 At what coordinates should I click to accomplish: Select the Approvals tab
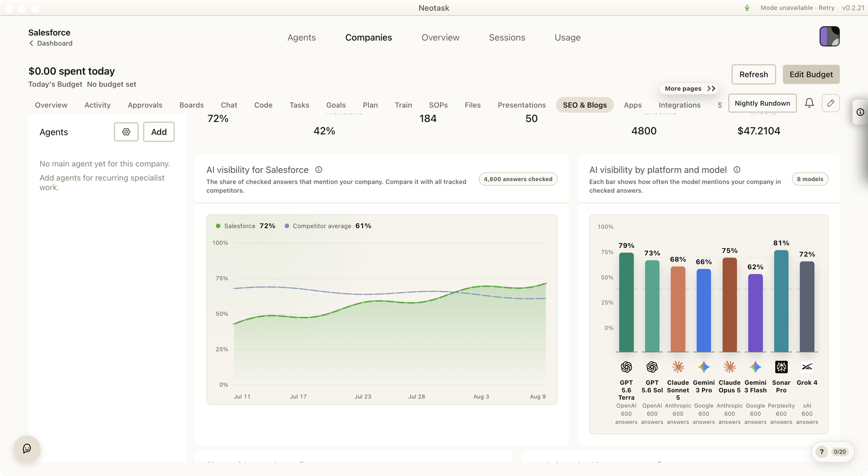145,105
